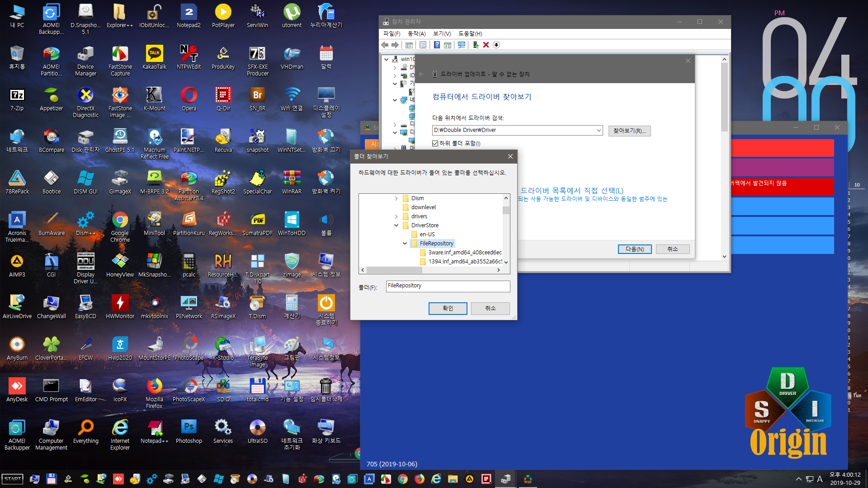Click 취소 in the folder browse dialog

[x=491, y=308]
